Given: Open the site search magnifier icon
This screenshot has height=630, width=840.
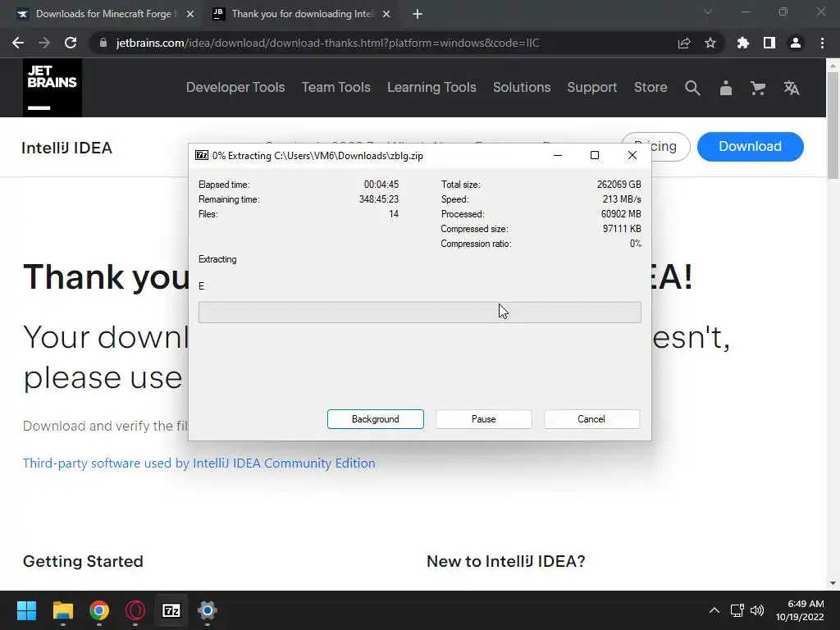Looking at the screenshot, I should coord(692,88).
